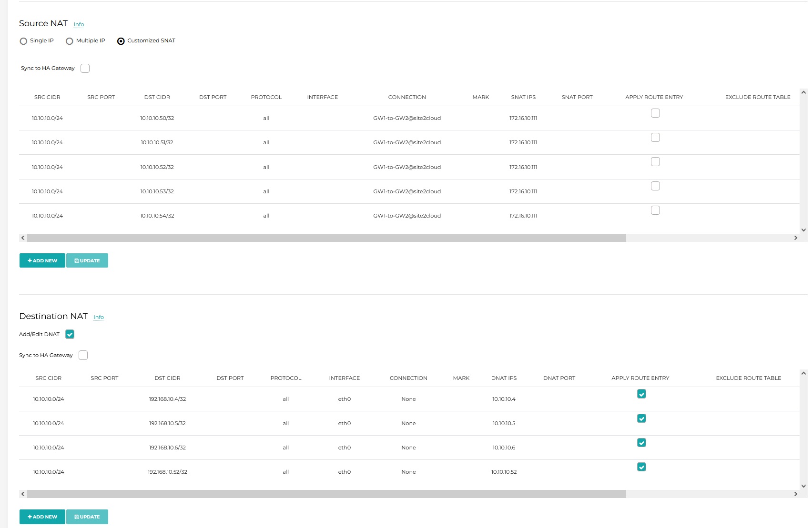The image size is (812, 528).
Task: Check Apply Route Entry for SNAT 10.10.10.53/32 row
Action: click(656, 186)
